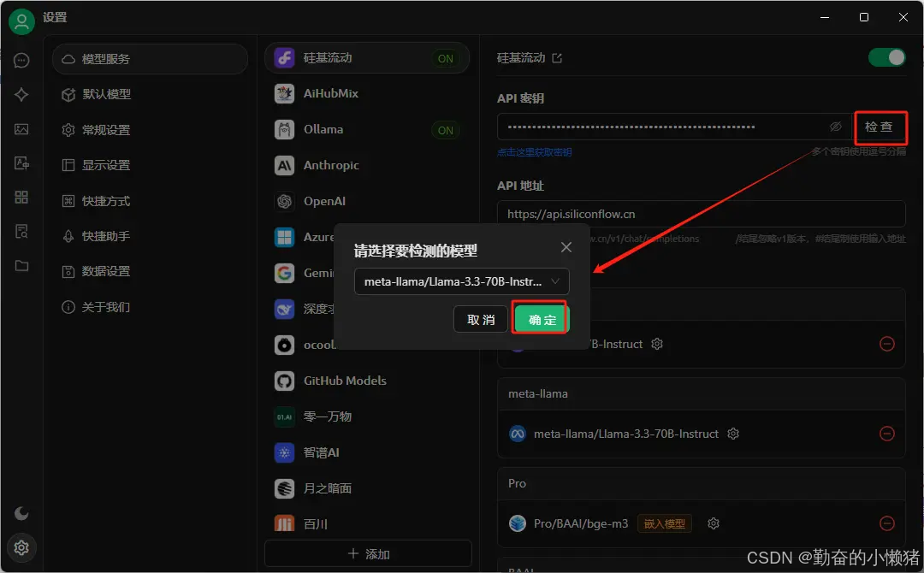
Task: Select the Anthropic provider
Action: [366, 165]
